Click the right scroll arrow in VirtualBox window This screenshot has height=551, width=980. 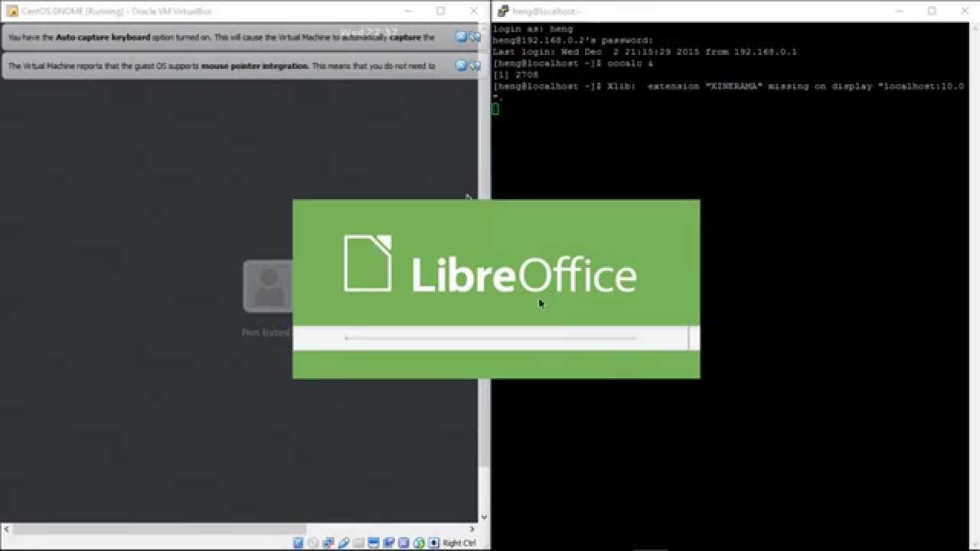coord(472,529)
